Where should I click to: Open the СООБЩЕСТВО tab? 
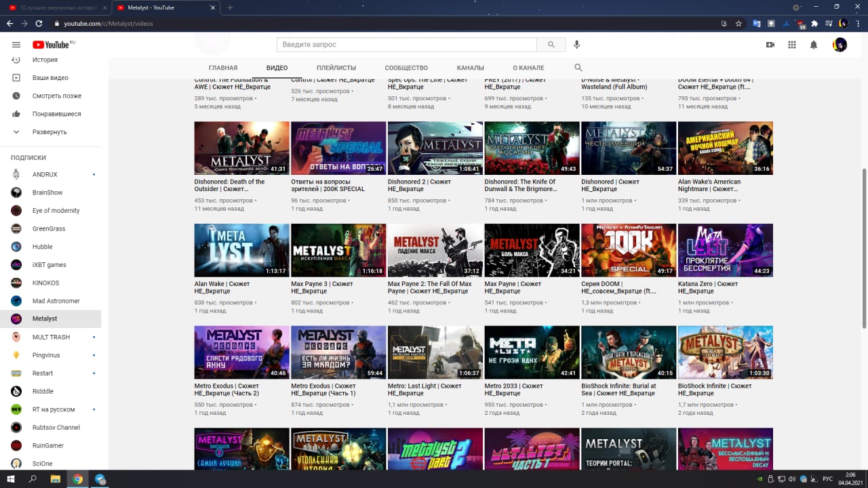click(406, 68)
